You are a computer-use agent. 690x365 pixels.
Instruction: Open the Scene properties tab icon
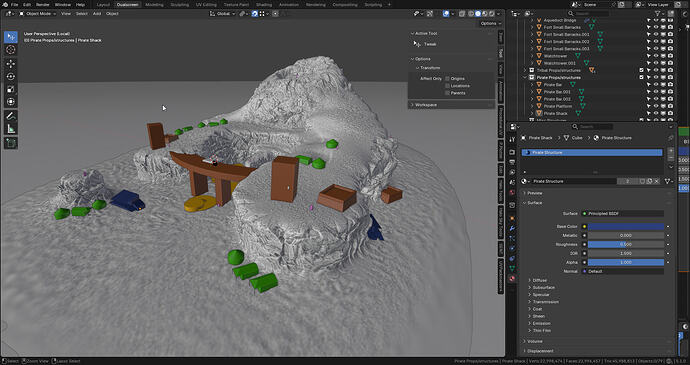(512, 182)
